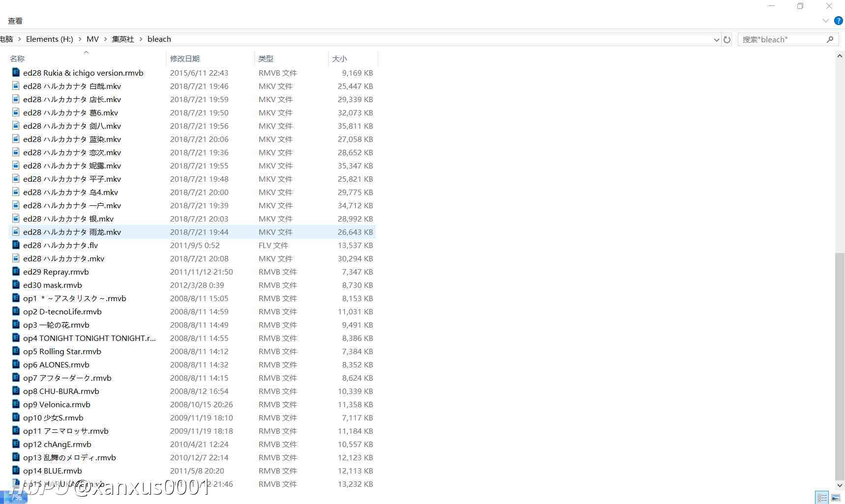The height and width of the screenshot is (504, 845).
Task: Expand the ribbon with the chevron
Action: point(825,21)
